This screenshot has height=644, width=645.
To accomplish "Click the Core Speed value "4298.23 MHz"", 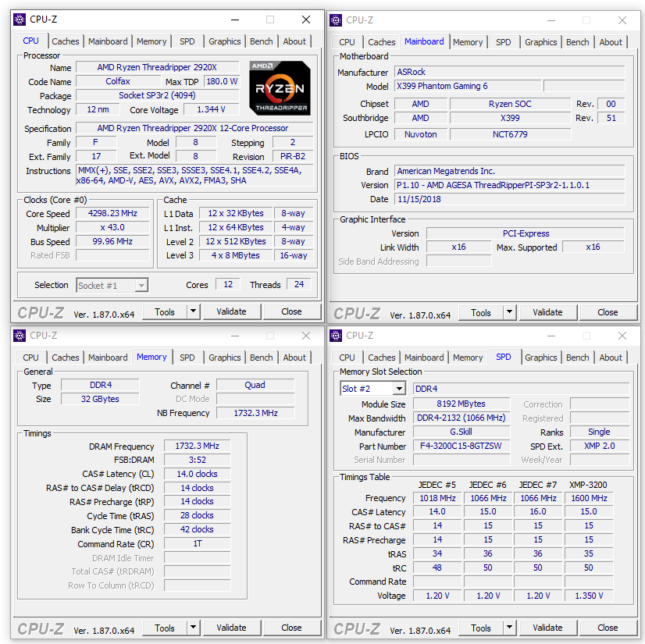I will coord(112,213).
